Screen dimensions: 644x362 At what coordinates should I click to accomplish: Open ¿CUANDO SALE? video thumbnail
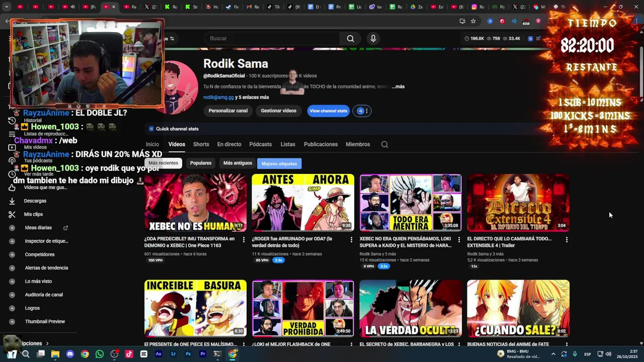click(518, 308)
